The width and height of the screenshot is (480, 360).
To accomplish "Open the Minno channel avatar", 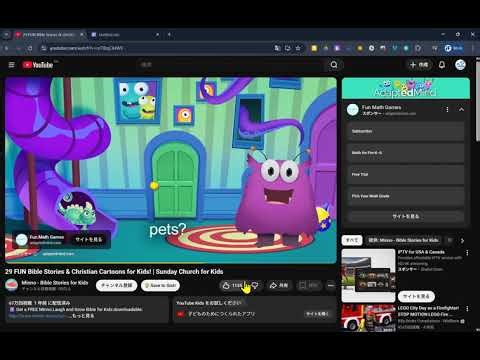I will coord(12,285).
